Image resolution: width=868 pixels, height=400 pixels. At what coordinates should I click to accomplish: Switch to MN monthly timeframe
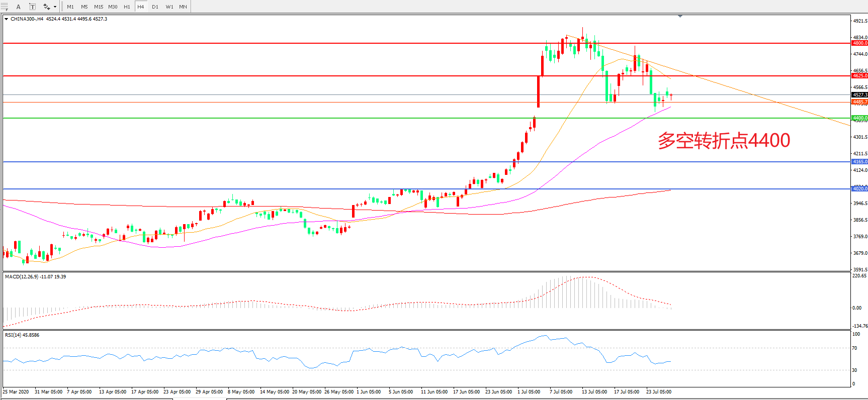coord(183,7)
